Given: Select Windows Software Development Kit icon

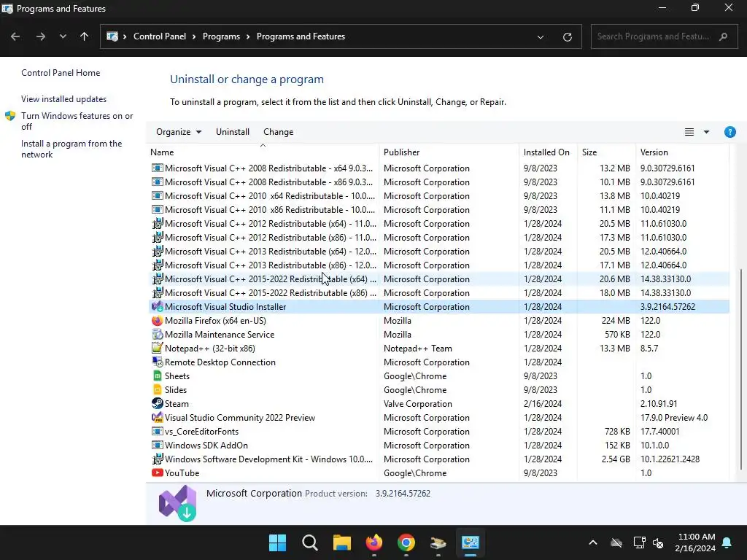Looking at the screenshot, I should (157, 459).
